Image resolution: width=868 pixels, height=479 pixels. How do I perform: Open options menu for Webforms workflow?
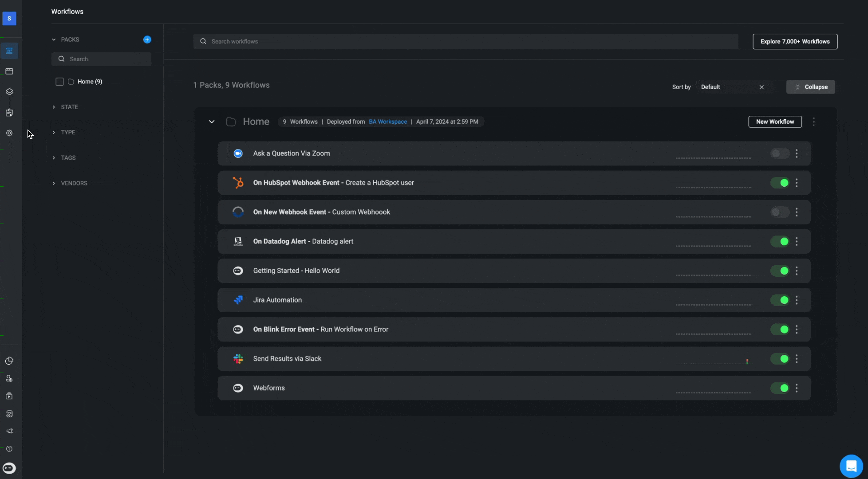click(x=797, y=388)
